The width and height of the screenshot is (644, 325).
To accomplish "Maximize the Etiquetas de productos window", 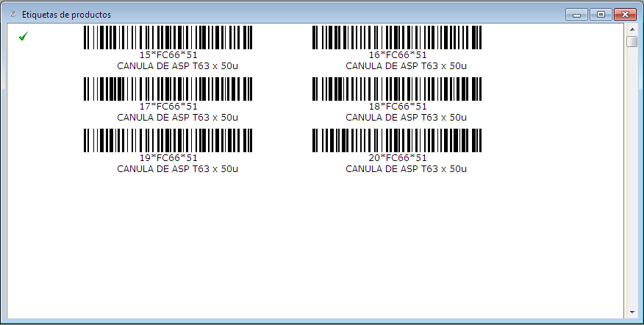I will pos(600,14).
